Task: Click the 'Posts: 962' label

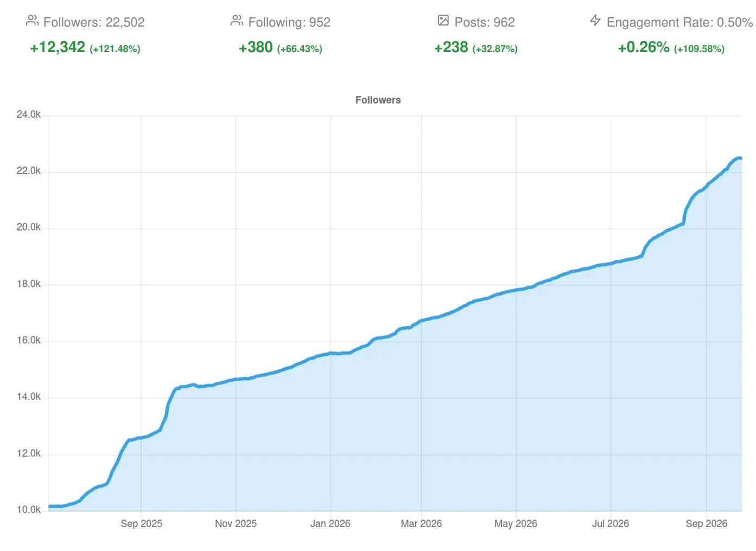Action: tap(485, 22)
